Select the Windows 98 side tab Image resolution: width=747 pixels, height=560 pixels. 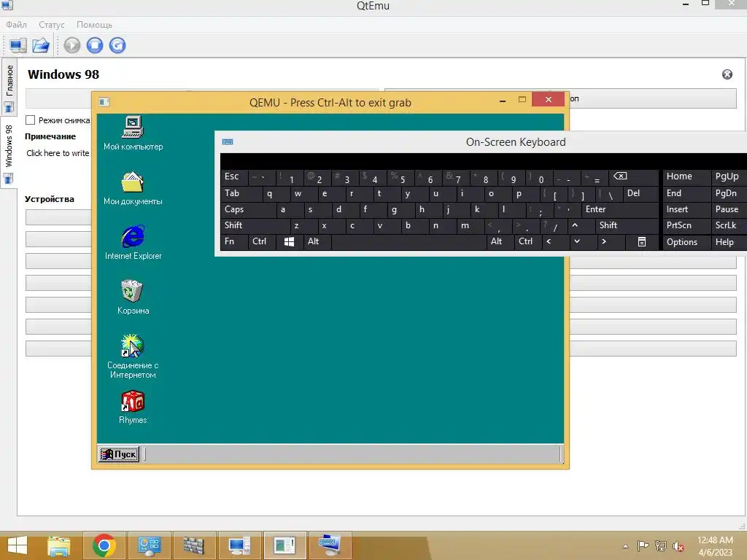pyautogui.click(x=9, y=152)
